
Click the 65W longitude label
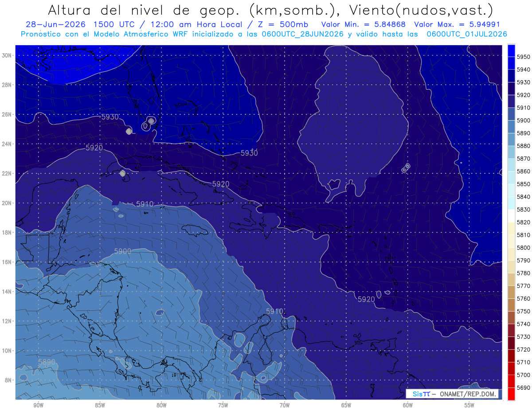point(346,406)
